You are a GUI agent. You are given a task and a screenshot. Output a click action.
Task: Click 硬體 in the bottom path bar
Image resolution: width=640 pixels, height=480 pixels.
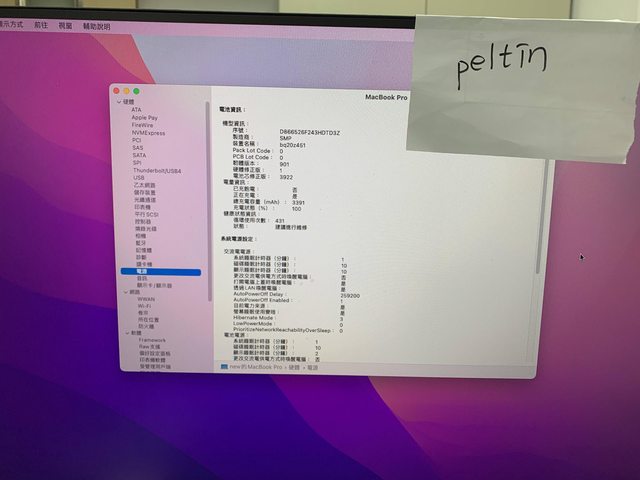tap(294, 368)
